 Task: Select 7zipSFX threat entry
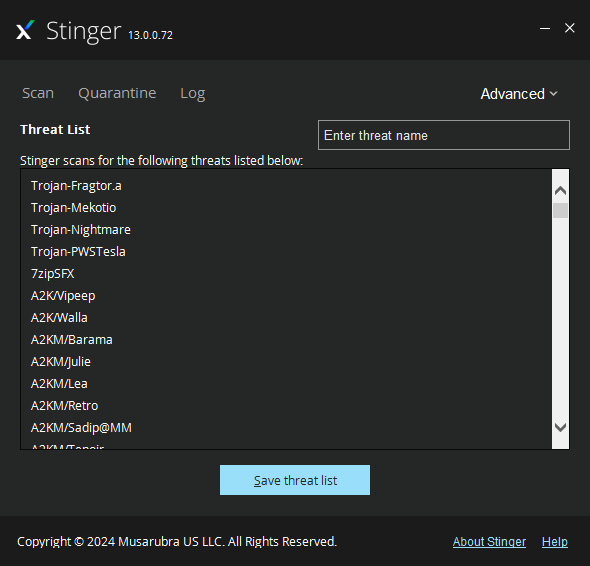(53, 274)
